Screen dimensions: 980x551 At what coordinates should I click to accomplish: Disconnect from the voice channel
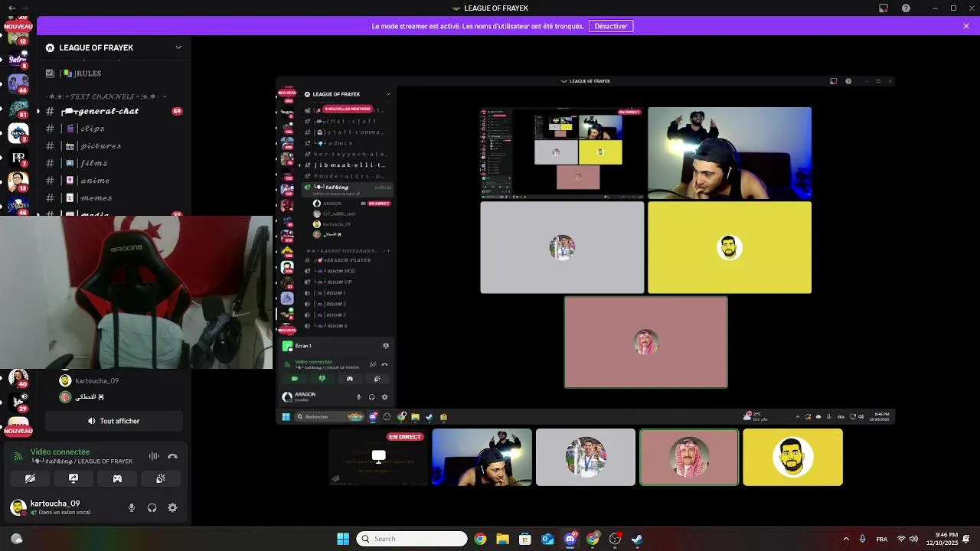pyautogui.click(x=172, y=456)
